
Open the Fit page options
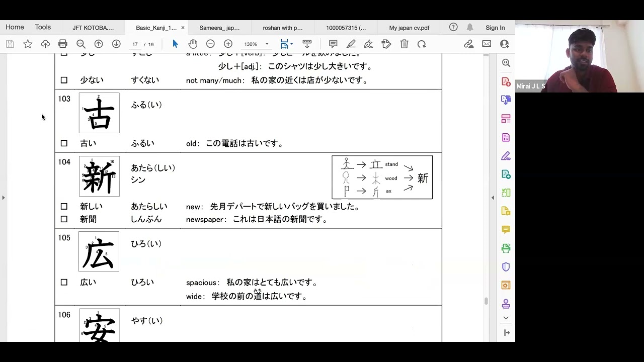tap(286, 44)
